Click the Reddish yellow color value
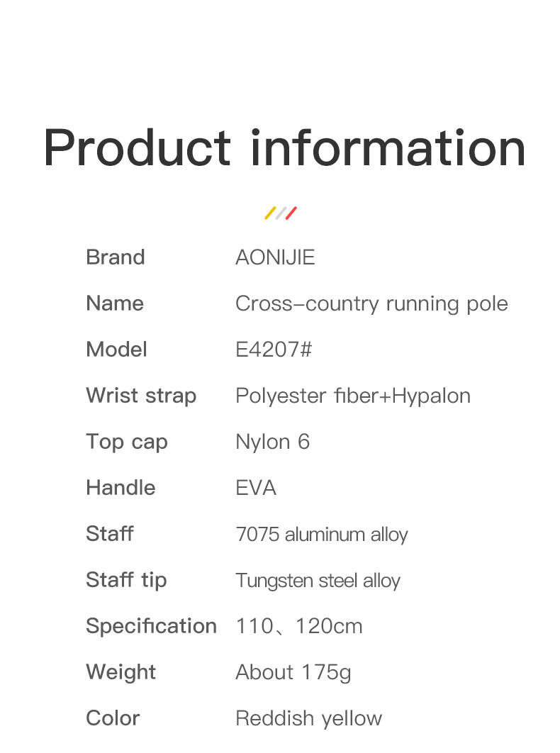The image size is (560, 753). (309, 718)
